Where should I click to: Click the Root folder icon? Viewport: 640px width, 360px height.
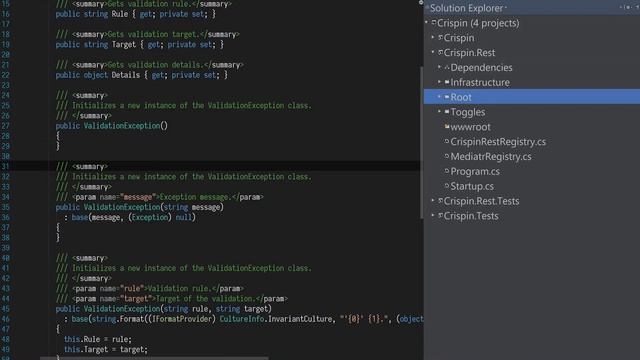click(x=447, y=97)
